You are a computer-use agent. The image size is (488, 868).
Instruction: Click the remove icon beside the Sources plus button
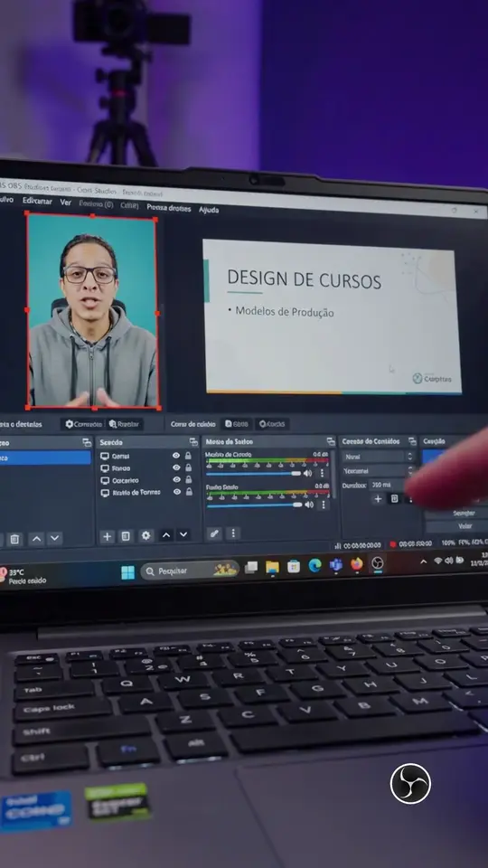[126, 536]
